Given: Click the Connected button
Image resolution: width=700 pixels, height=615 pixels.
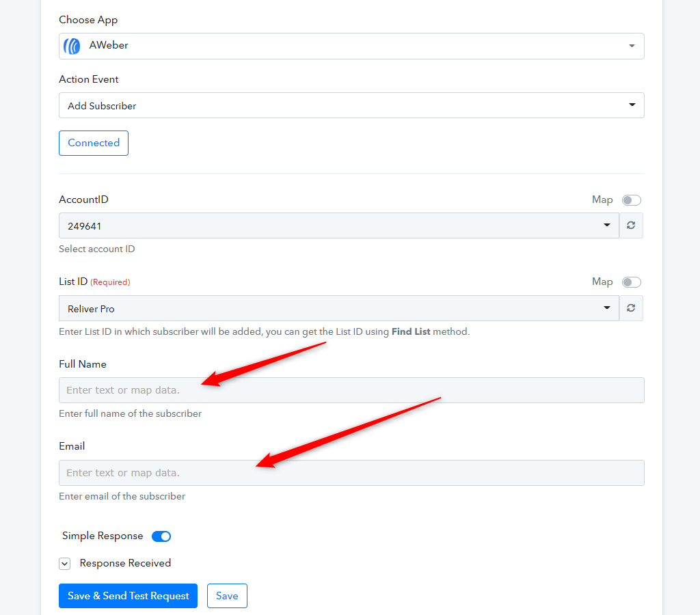Looking at the screenshot, I should pyautogui.click(x=94, y=143).
